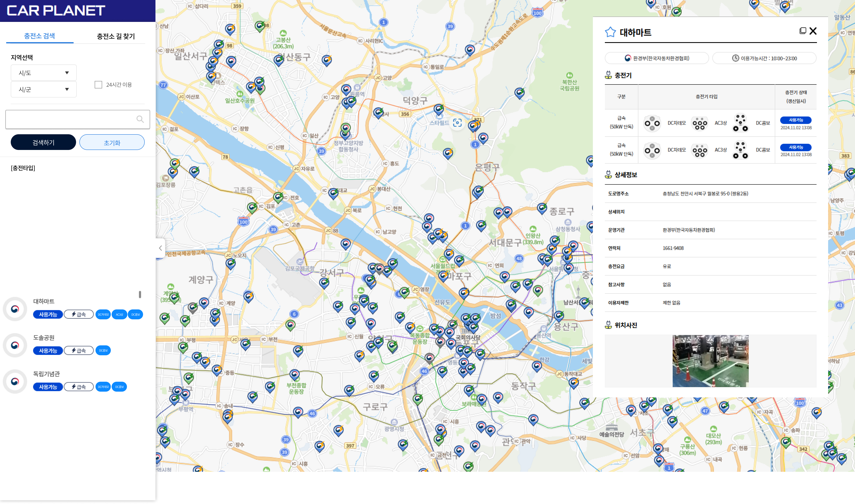Click the search magnifier icon in search box
The height and width of the screenshot is (504, 855).
click(x=140, y=119)
